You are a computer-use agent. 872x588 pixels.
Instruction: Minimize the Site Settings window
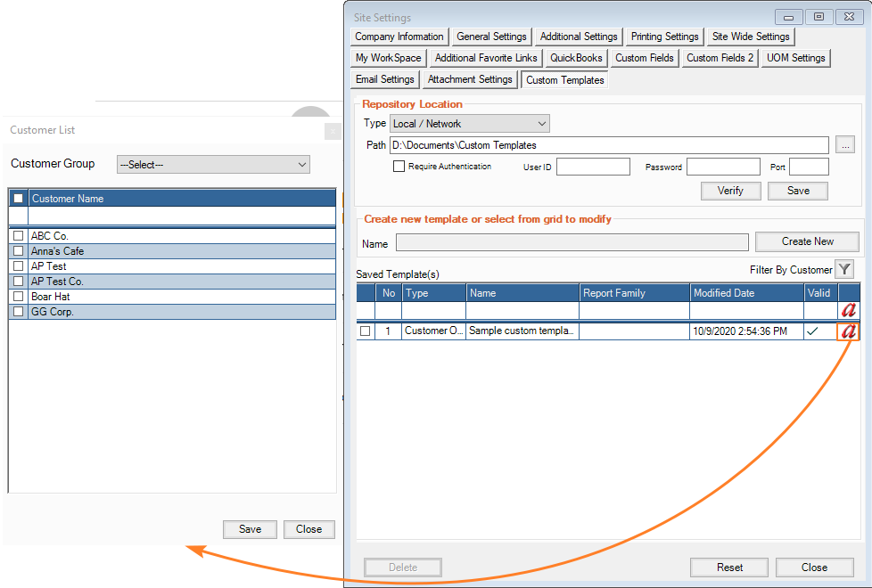(x=788, y=17)
